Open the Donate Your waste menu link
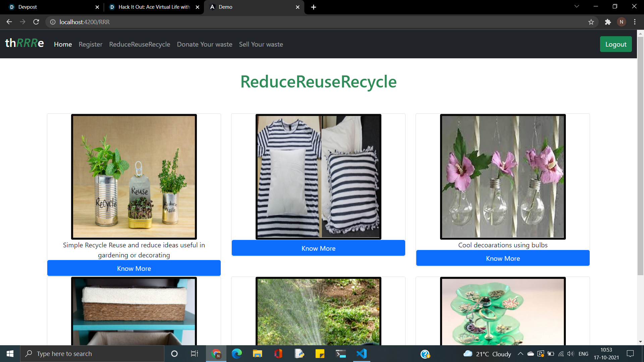 click(204, 44)
